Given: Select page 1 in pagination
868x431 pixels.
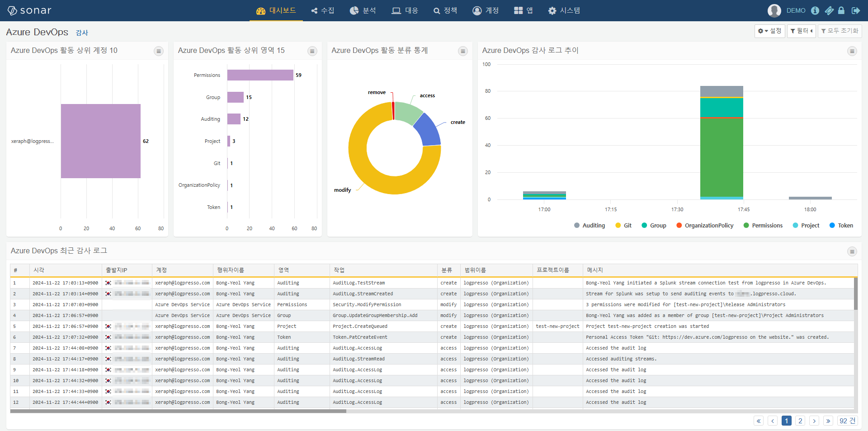Looking at the screenshot, I should (787, 421).
